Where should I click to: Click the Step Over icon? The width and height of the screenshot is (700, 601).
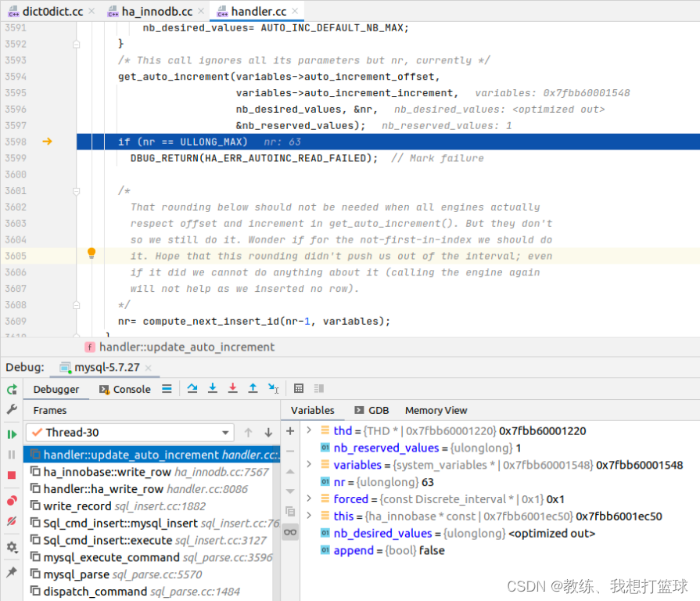point(192,388)
